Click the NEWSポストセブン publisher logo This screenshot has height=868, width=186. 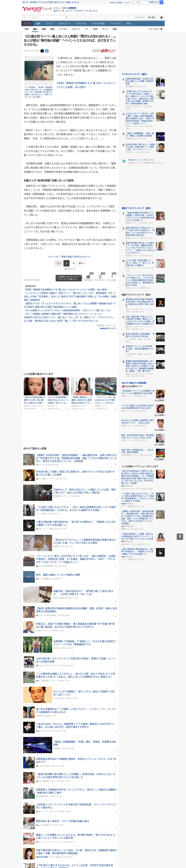point(104,51)
